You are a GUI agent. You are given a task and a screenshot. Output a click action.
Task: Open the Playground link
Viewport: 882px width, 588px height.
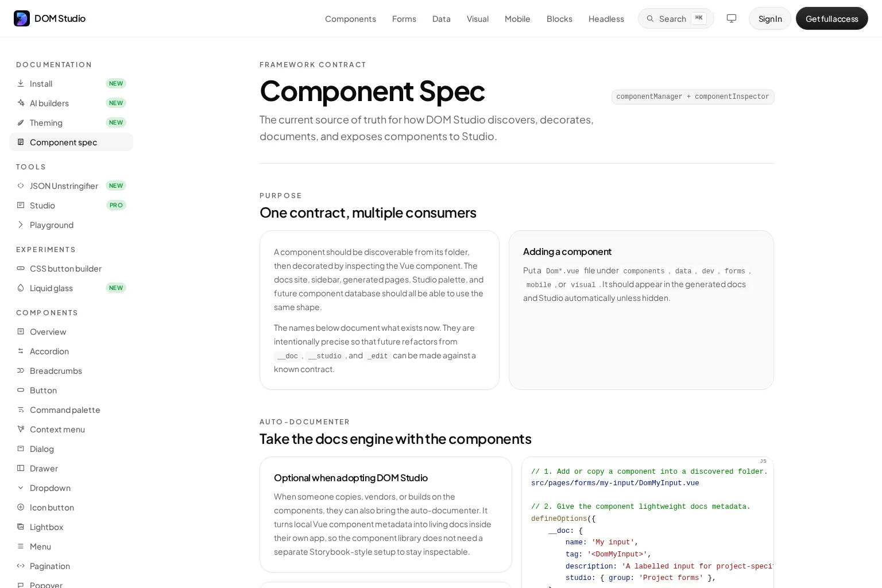tap(71, 225)
